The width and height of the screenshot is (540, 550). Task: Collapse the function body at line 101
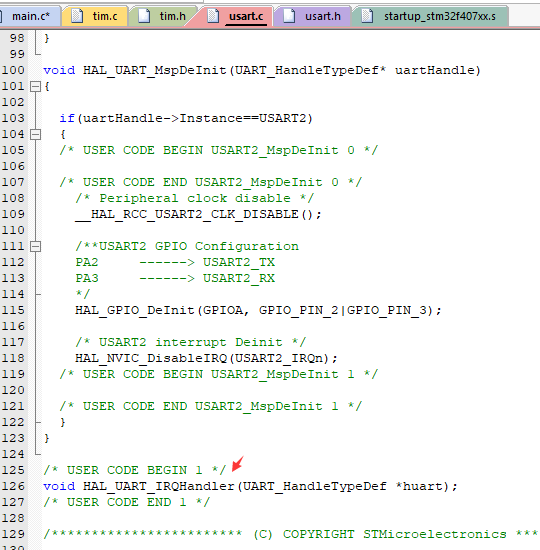pyautogui.click(x=35, y=86)
